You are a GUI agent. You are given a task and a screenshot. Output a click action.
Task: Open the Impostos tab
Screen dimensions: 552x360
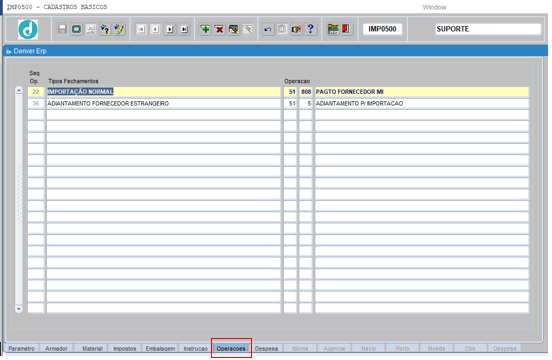[125, 348]
